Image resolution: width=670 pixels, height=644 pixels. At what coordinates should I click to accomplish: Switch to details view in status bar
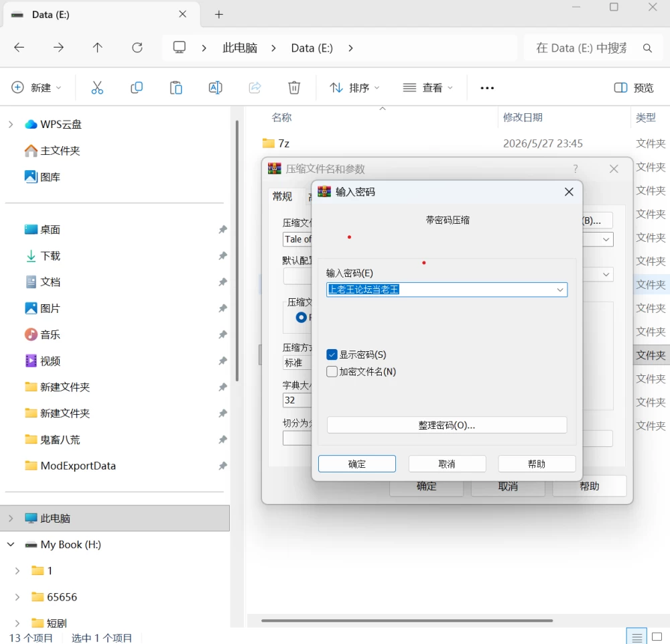637,637
